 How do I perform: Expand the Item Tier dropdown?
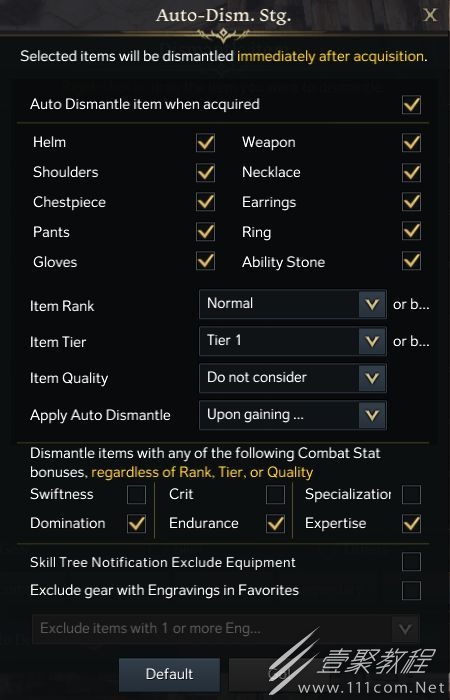293,341
